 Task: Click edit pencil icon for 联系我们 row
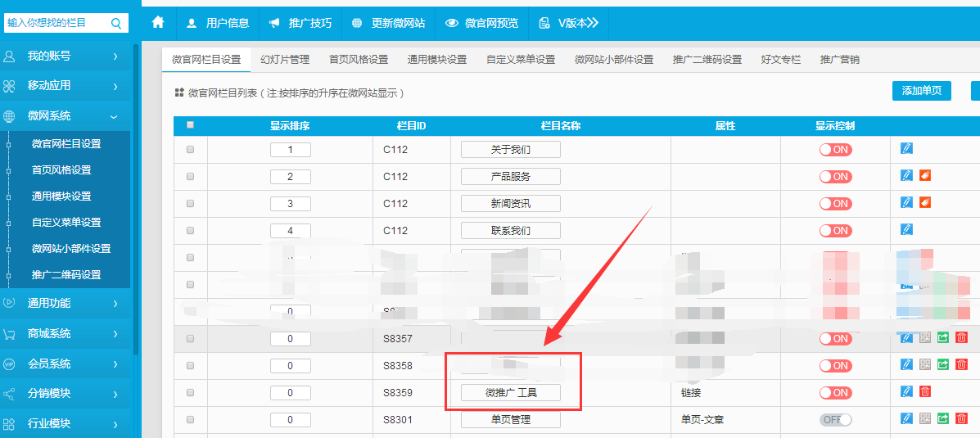click(906, 230)
